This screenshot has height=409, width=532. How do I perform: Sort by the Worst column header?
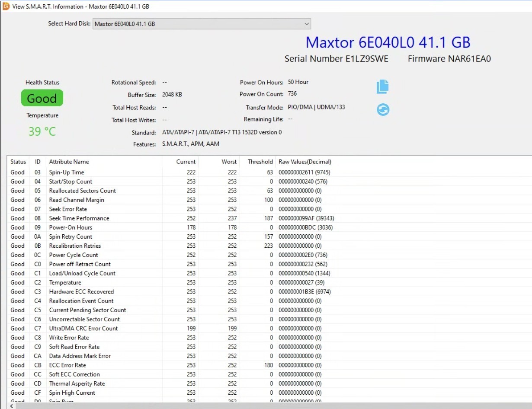(219, 162)
